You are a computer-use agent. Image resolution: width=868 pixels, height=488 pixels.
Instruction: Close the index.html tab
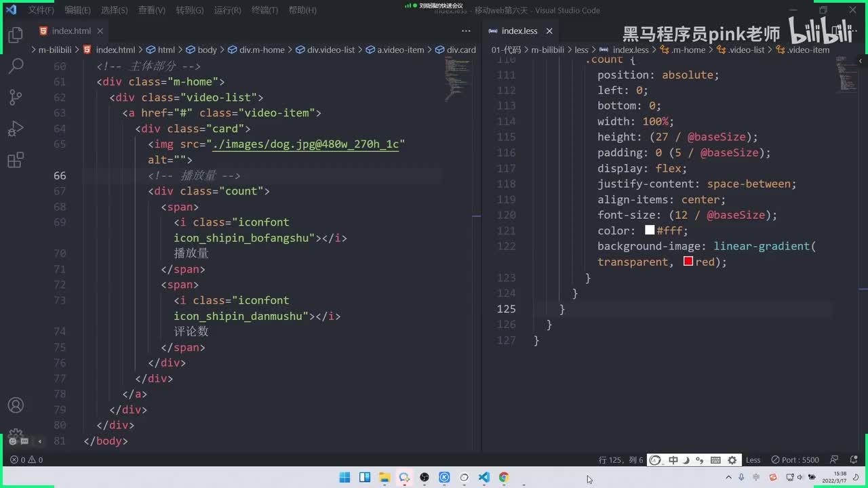tap(100, 31)
